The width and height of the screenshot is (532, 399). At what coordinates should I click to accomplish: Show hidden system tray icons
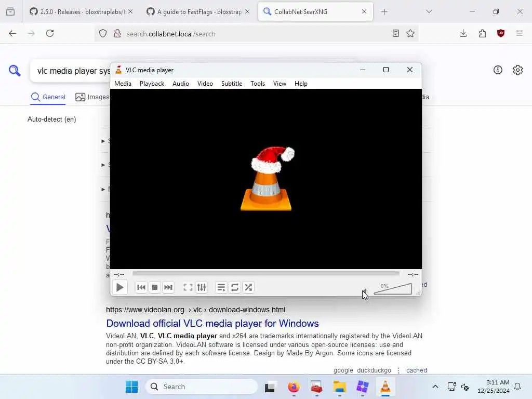(435, 387)
